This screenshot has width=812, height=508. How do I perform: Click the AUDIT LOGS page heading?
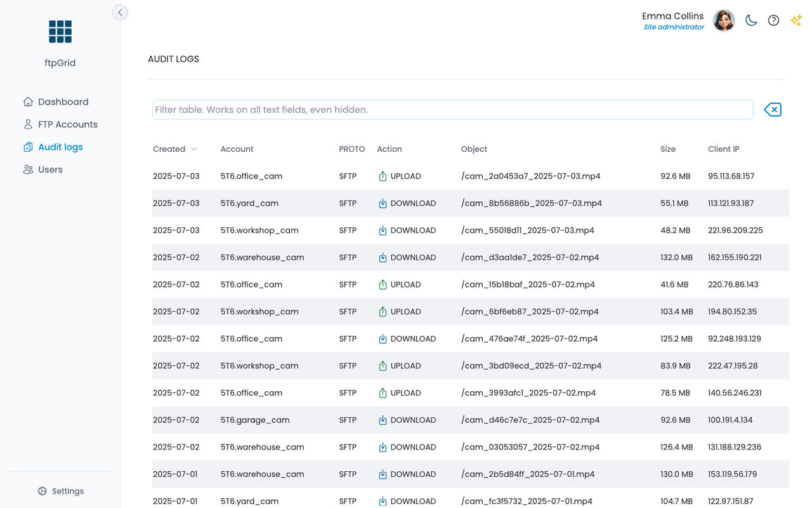(x=173, y=59)
